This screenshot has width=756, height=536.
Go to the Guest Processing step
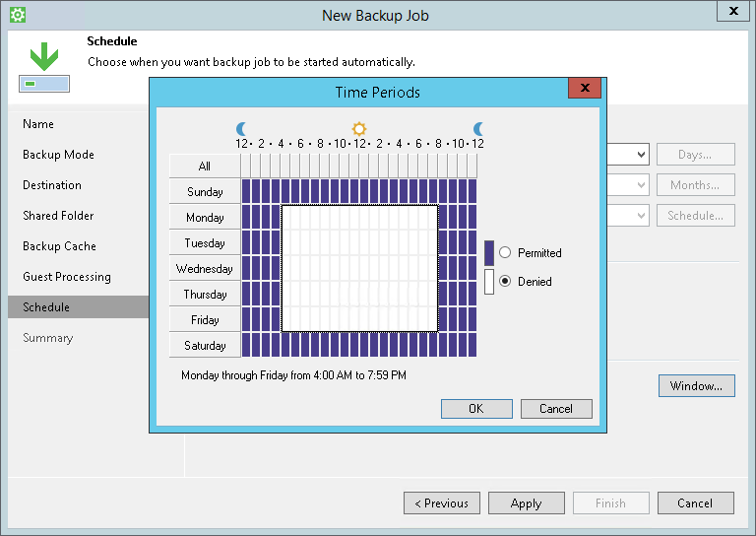click(x=67, y=277)
